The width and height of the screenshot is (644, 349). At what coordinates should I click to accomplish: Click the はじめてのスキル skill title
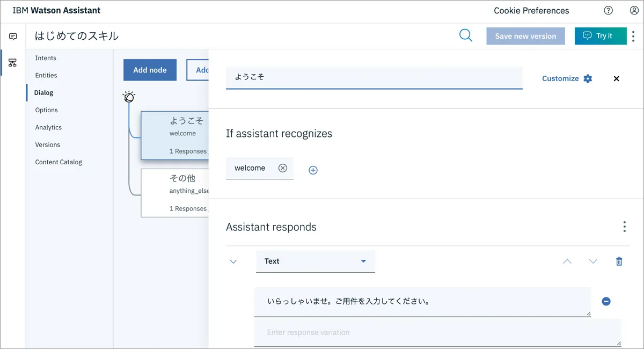coord(77,36)
